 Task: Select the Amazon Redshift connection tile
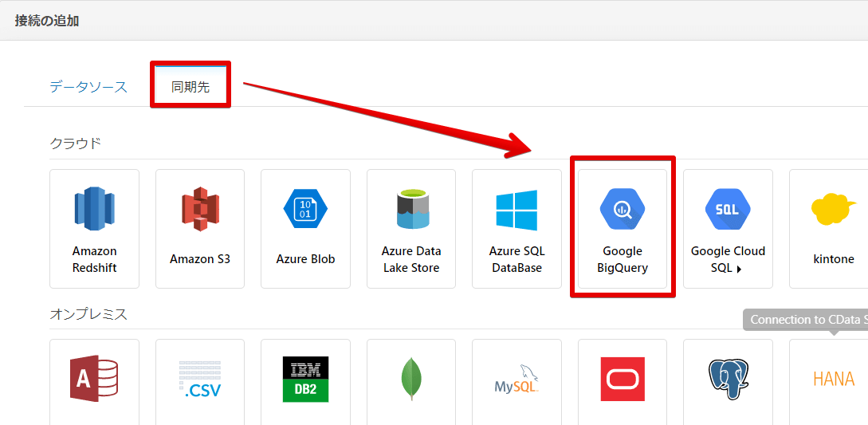95,229
